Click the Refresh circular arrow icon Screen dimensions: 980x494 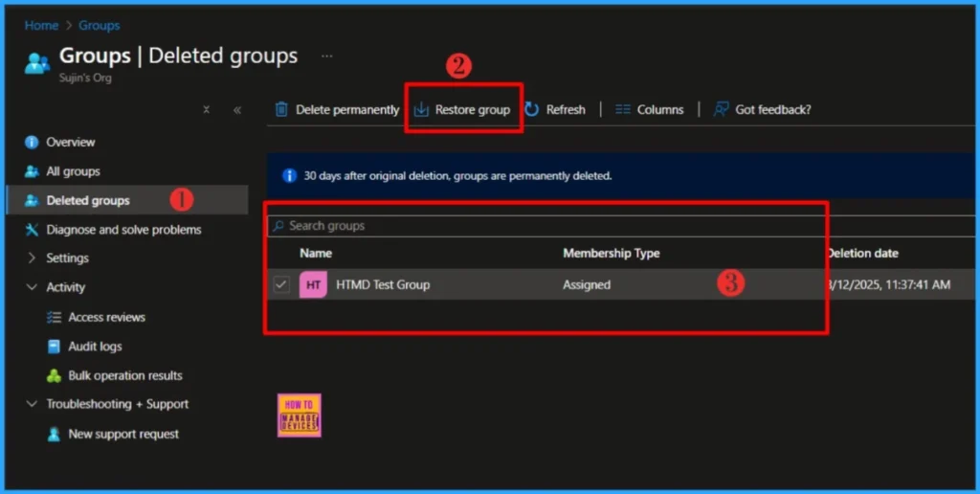pos(532,109)
